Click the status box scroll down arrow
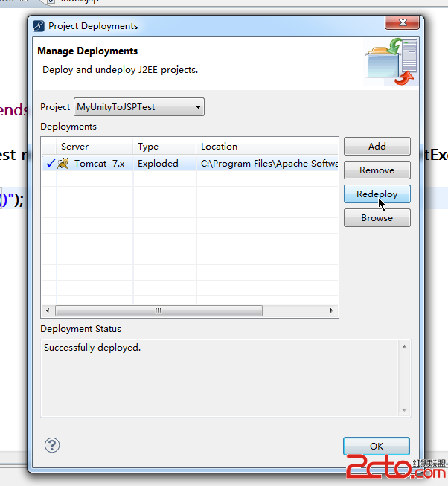Viewport: 448px width, 486px height. click(404, 410)
